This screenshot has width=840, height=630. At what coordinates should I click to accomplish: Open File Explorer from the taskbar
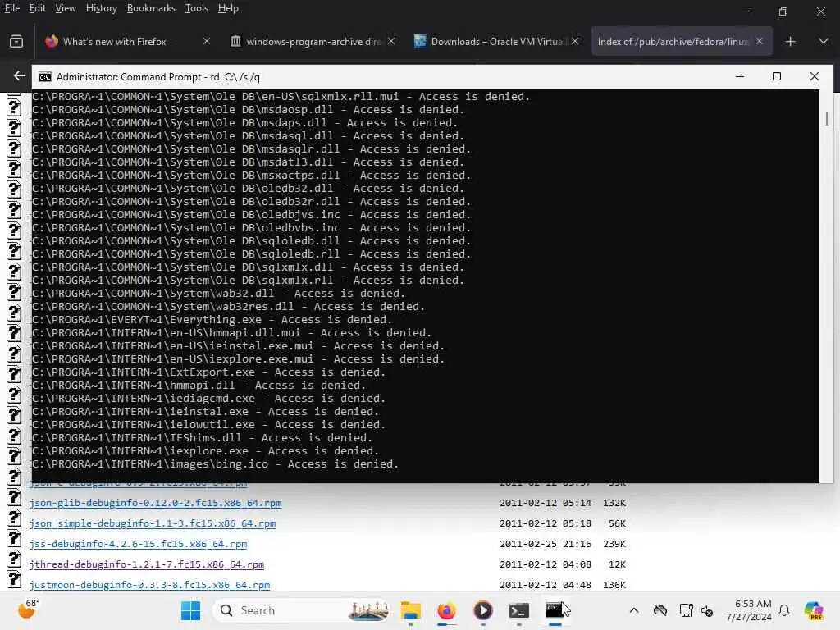click(410, 610)
